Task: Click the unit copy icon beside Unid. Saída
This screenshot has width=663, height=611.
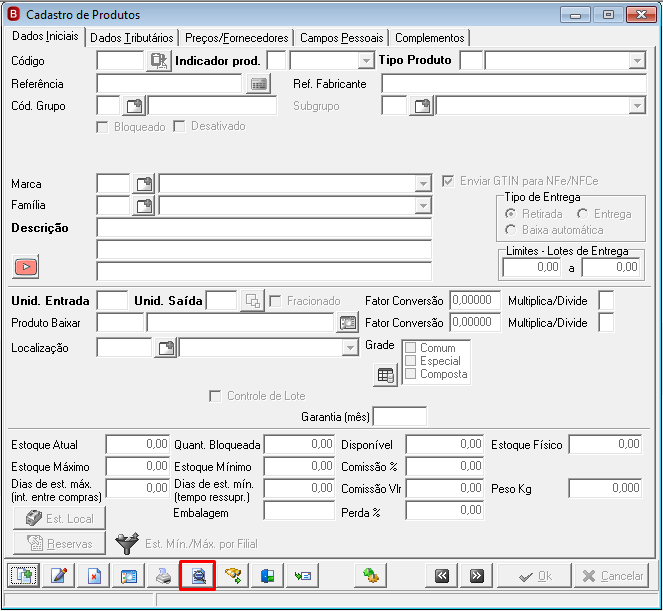Action: coord(252,301)
